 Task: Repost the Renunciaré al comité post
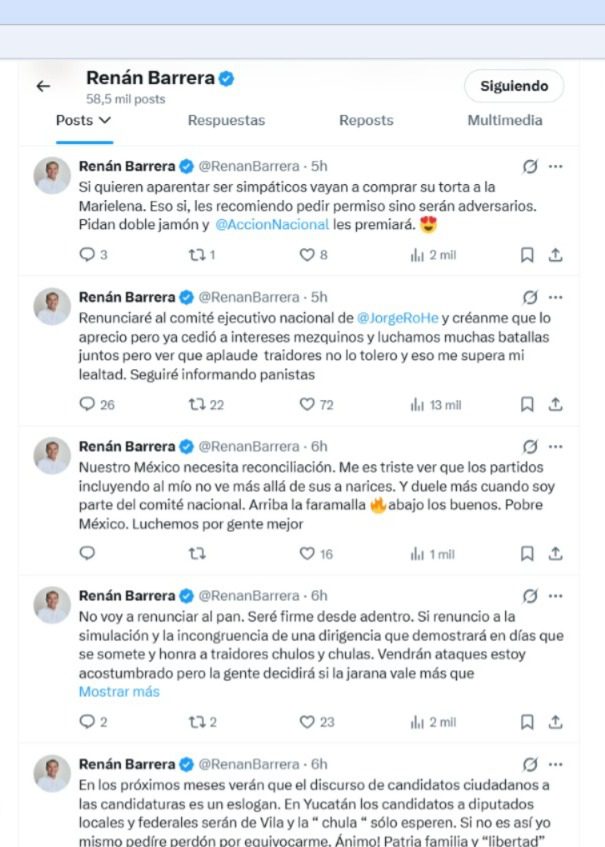click(197, 404)
